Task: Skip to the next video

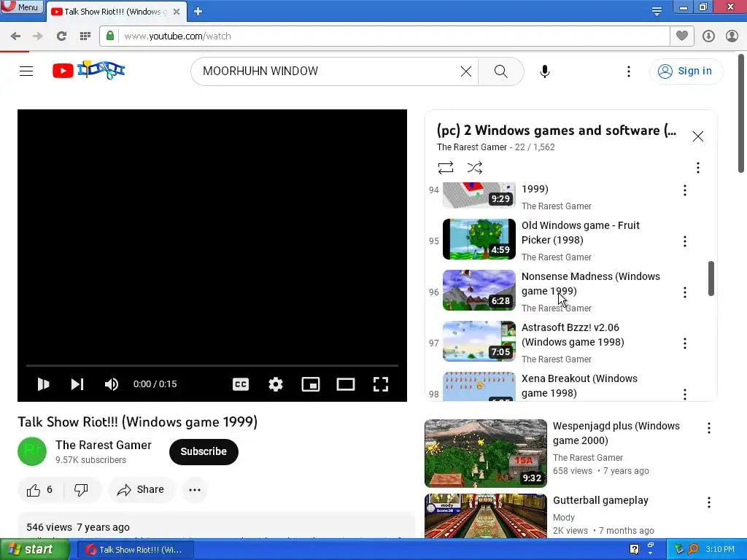Action: 77,384
